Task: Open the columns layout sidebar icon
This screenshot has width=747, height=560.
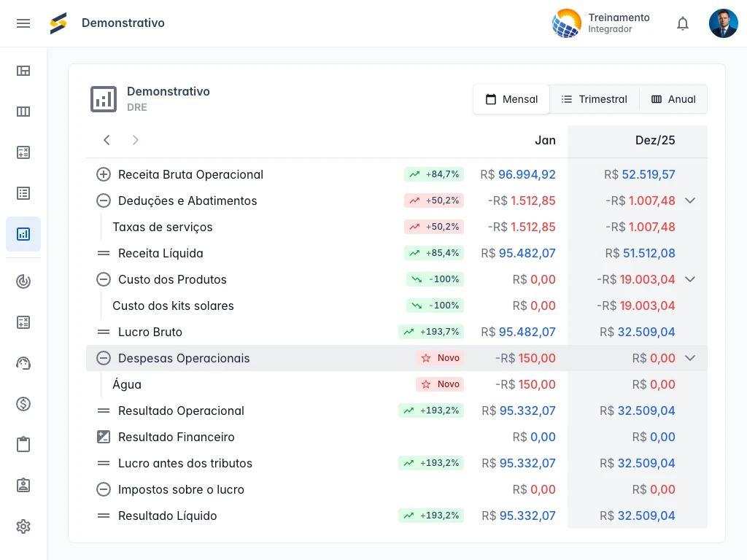Action: (x=23, y=112)
